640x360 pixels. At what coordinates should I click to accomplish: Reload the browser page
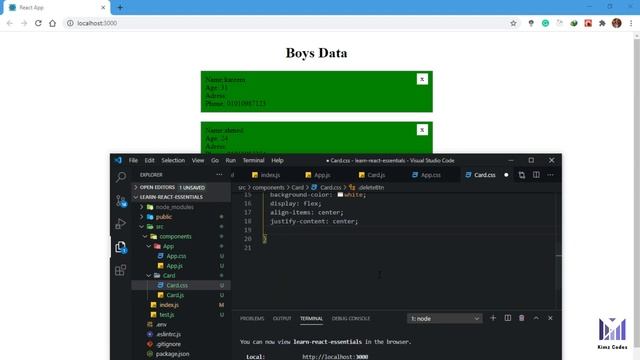point(38,23)
